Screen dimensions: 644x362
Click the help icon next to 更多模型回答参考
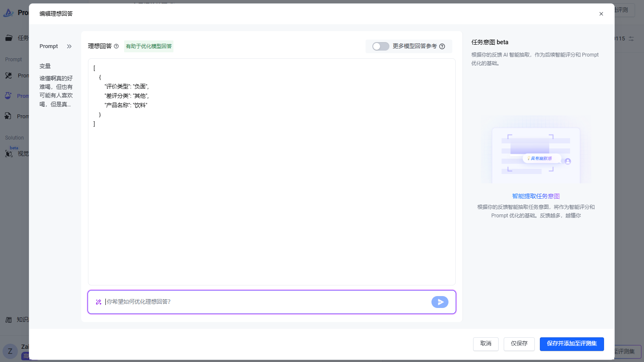point(442,46)
